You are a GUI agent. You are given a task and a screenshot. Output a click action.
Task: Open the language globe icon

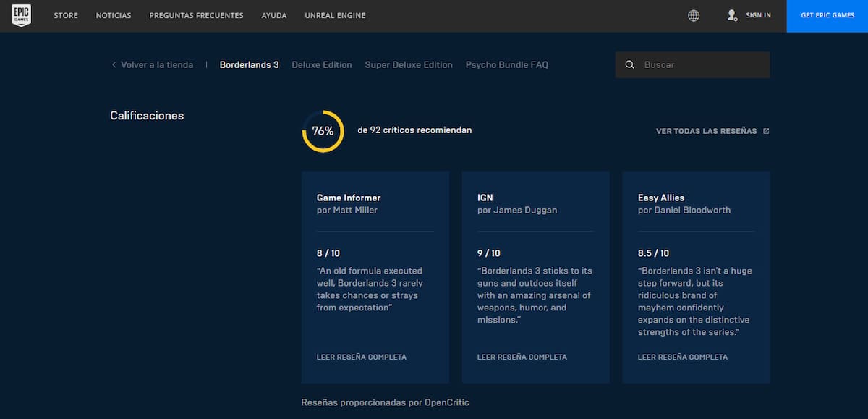[x=694, y=15]
